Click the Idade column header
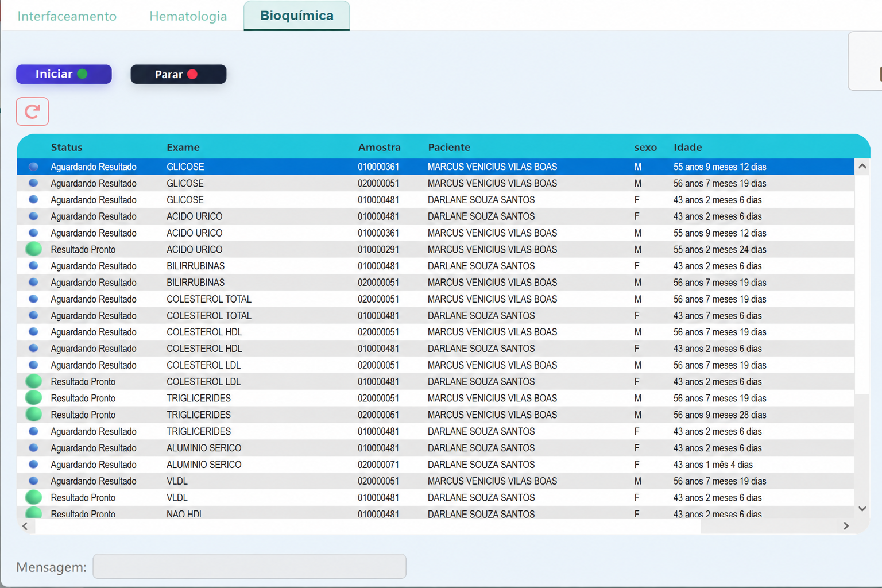The image size is (882, 588). pyautogui.click(x=688, y=148)
